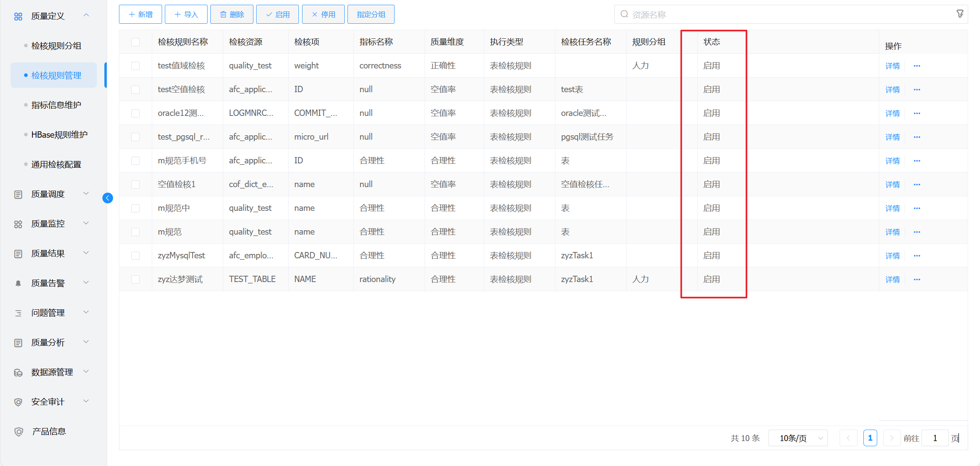980x466 pixels.
Task: Toggle the select-all checkbox in table header
Action: click(136, 42)
